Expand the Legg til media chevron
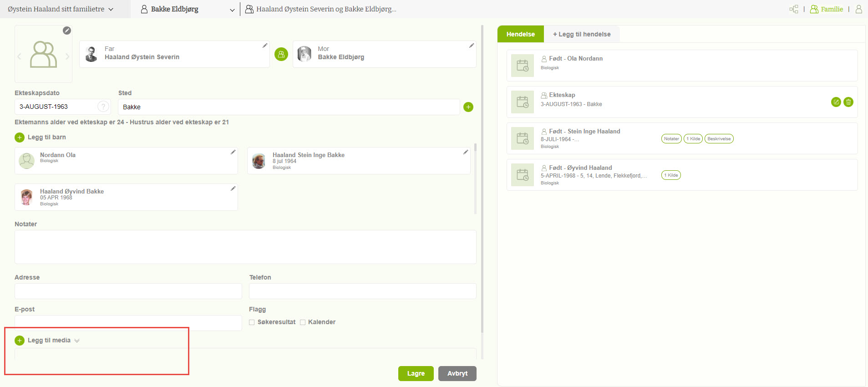This screenshot has height=387, width=868. [x=77, y=341]
